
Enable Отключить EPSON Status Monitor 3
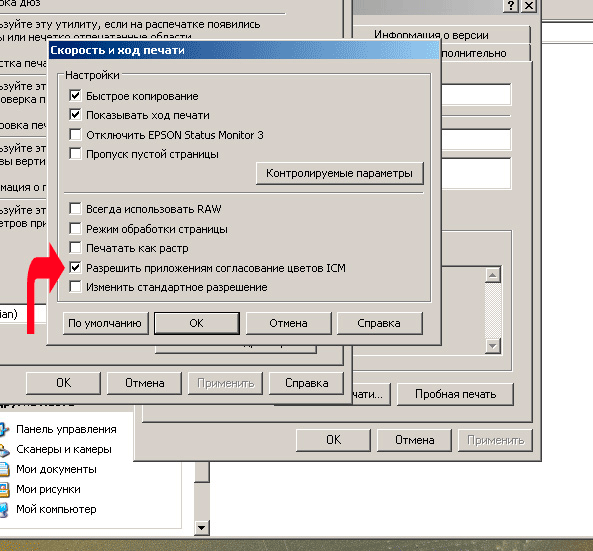click(75, 135)
